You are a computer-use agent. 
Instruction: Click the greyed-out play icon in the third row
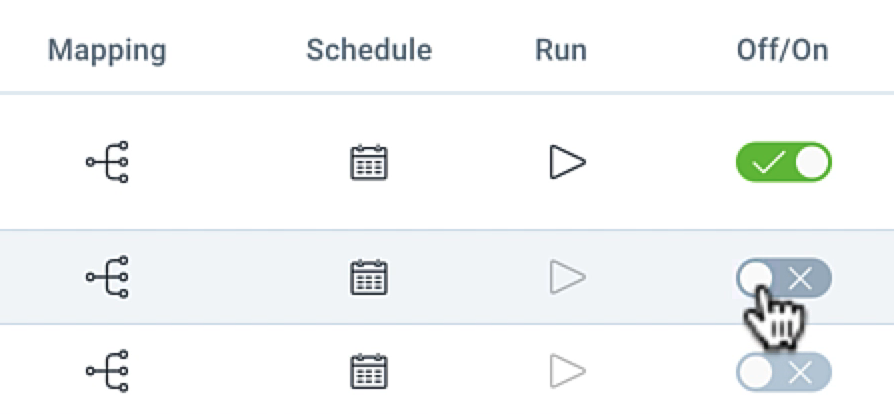pos(567,371)
